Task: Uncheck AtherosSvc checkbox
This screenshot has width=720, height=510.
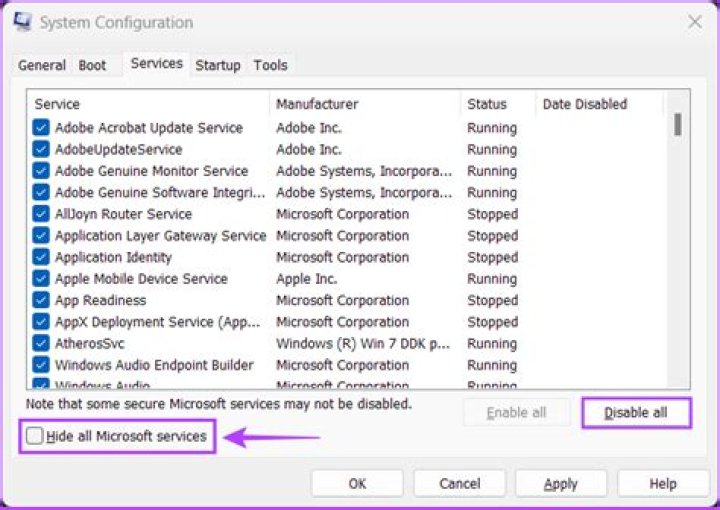Action: click(x=41, y=343)
